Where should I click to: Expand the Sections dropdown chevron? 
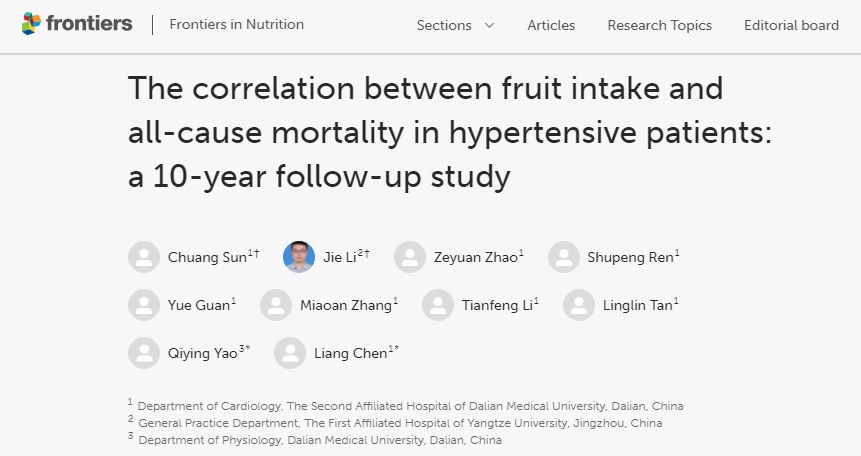click(489, 25)
